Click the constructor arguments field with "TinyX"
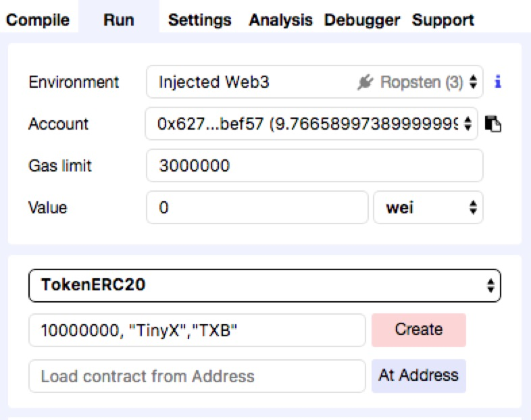Viewport: 531px width, 420px height. (x=197, y=330)
